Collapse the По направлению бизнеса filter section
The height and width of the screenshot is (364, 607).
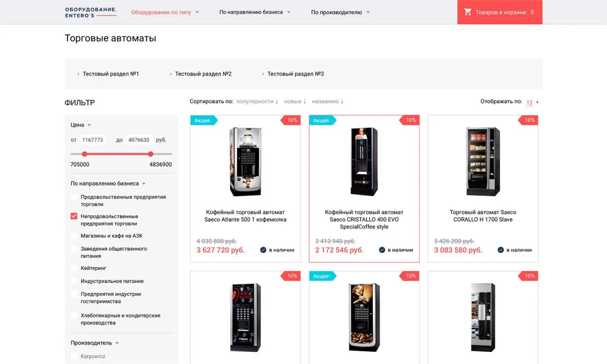(108, 184)
